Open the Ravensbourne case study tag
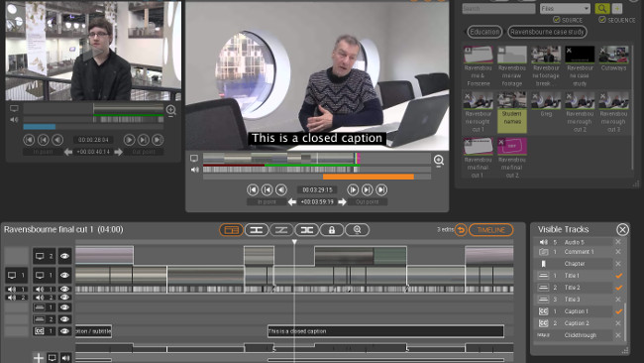Screen dimensions: 644x363 click(x=547, y=32)
